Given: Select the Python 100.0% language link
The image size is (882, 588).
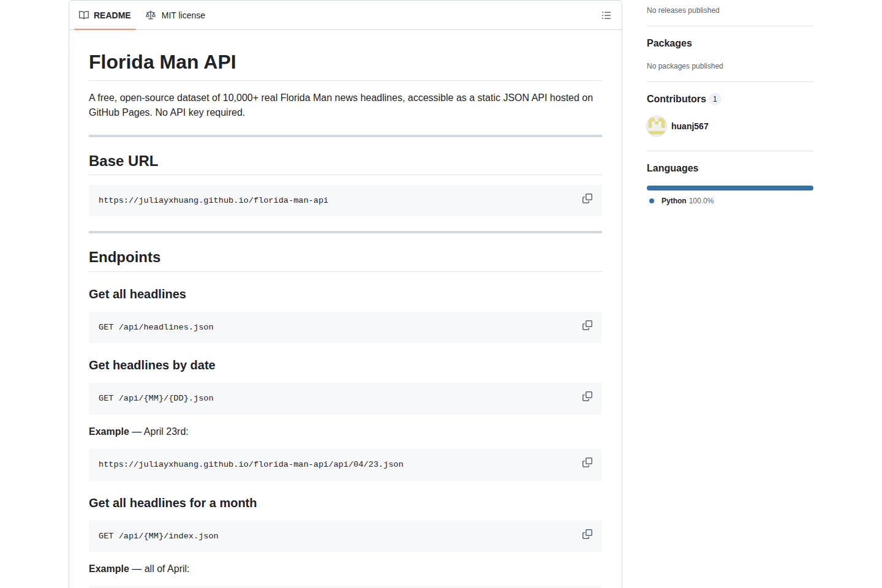Looking at the screenshot, I should (681, 201).
